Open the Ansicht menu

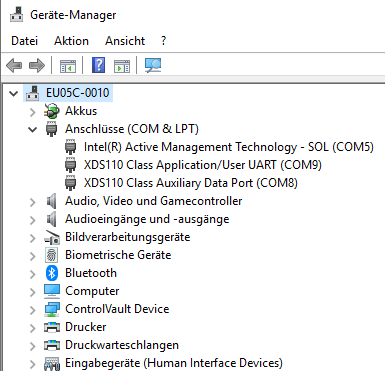point(125,41)
